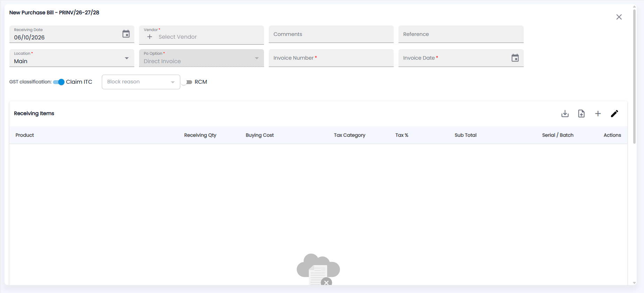Open the Invoice Date calendar icon
Screen dimensions: 644x293
(x=515, y=58)
